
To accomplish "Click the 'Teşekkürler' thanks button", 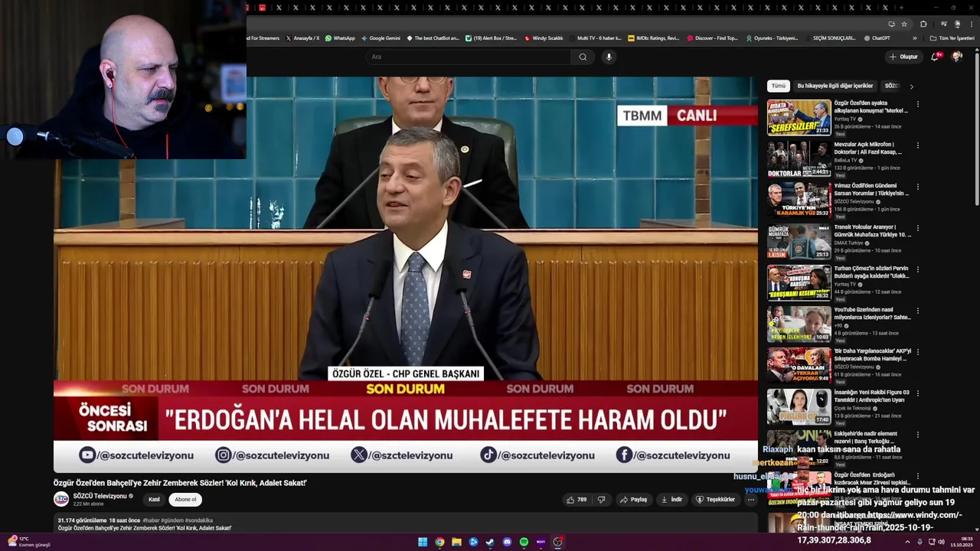I will 715,500.
